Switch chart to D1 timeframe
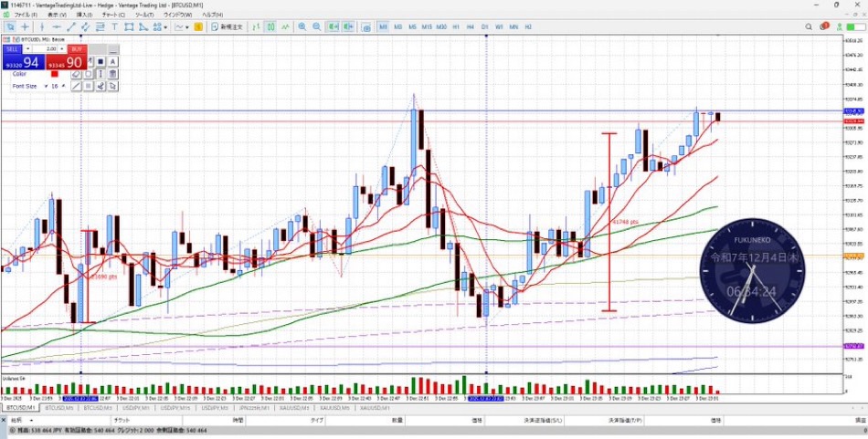Image resolution: width=868 pixels, height=439 pixels. (x=484, y=27)
